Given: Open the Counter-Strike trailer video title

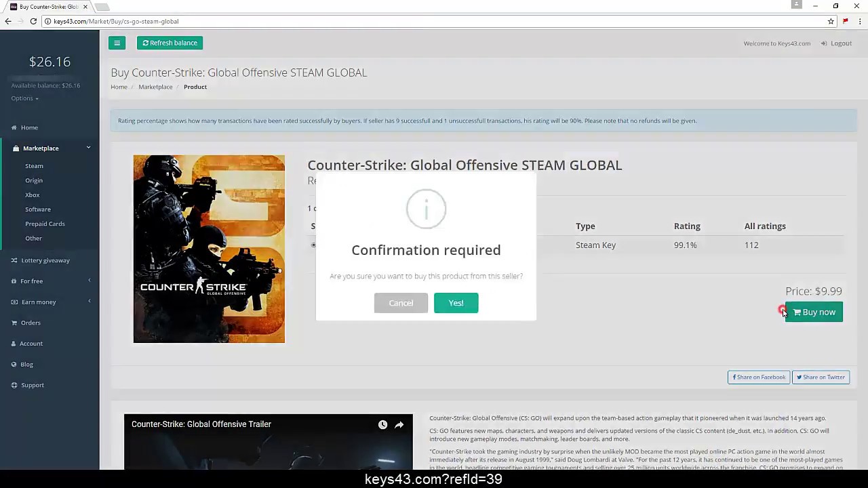Looking at the screenshot, I should [x=201, y=424].
